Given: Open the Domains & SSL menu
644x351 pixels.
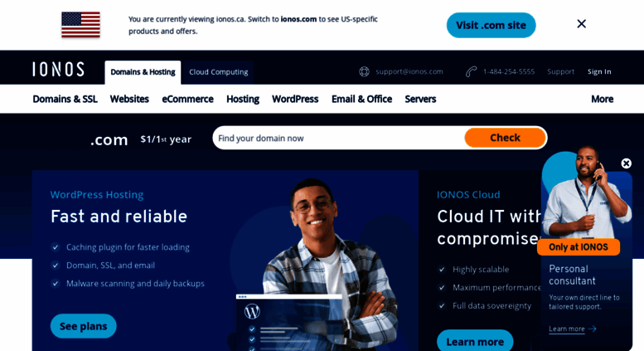Looking at the screenshot, I should pyautogui.click(x=65, y=99).
